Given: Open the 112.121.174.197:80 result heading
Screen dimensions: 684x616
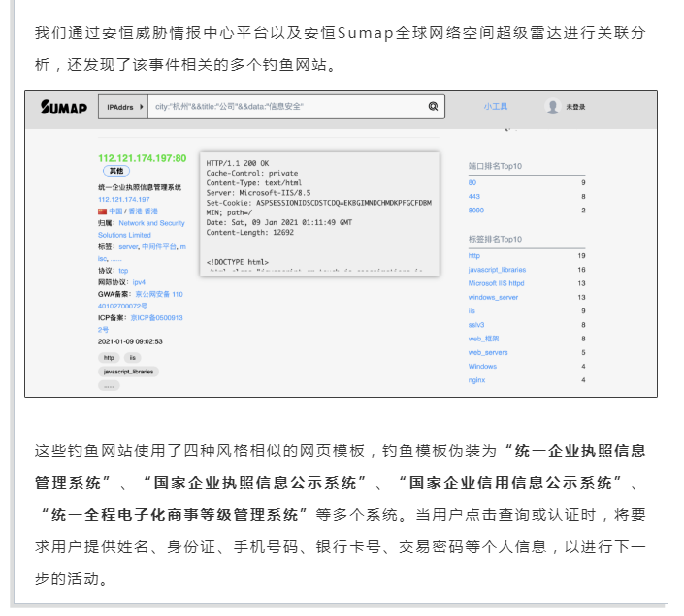Looking at the screenshot, I should pyautogui.click(x=142, y=157).
